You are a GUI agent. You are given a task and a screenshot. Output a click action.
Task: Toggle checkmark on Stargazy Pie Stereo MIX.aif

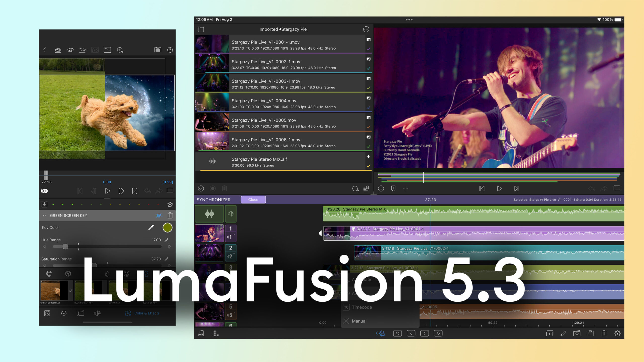[x=368, y=166]
